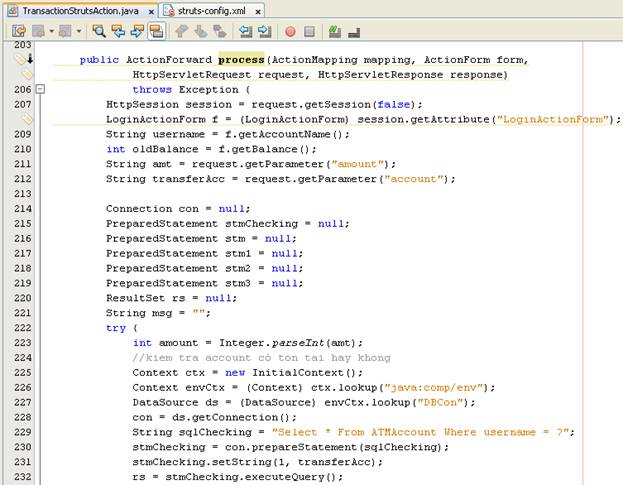Click the grayed Back navigation icon
Screen dimensions: 623x485
pyautogui.click(x=39, y=31)
